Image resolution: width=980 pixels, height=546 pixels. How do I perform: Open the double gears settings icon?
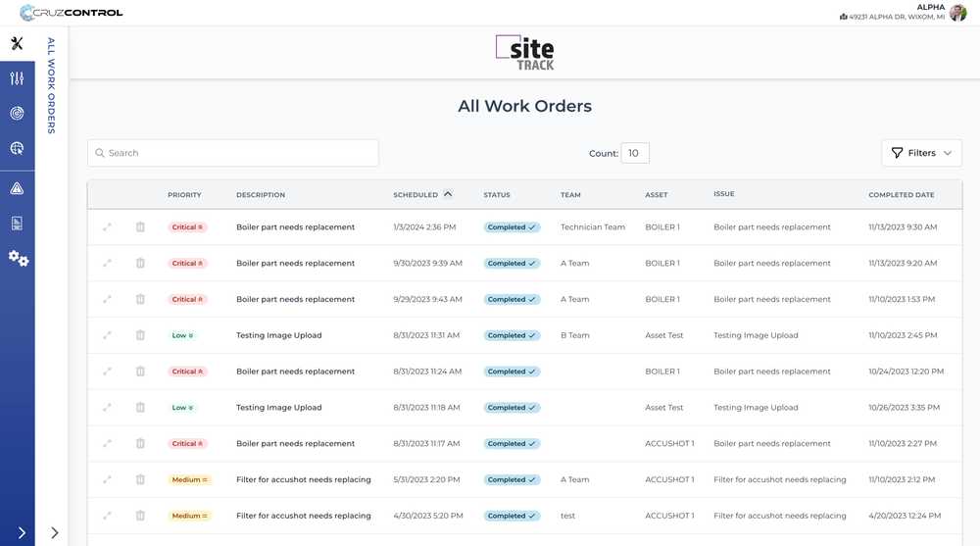(x=18, y=259)
